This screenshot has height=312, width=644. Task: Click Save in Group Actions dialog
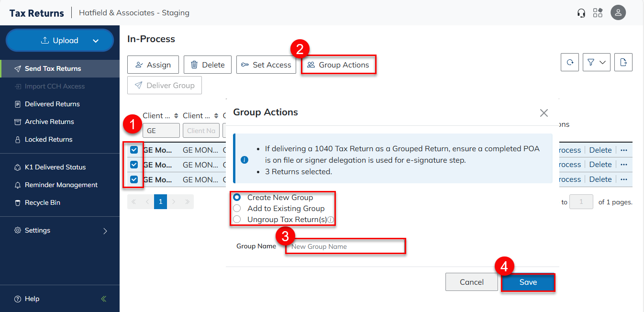(x=528, y=282)
